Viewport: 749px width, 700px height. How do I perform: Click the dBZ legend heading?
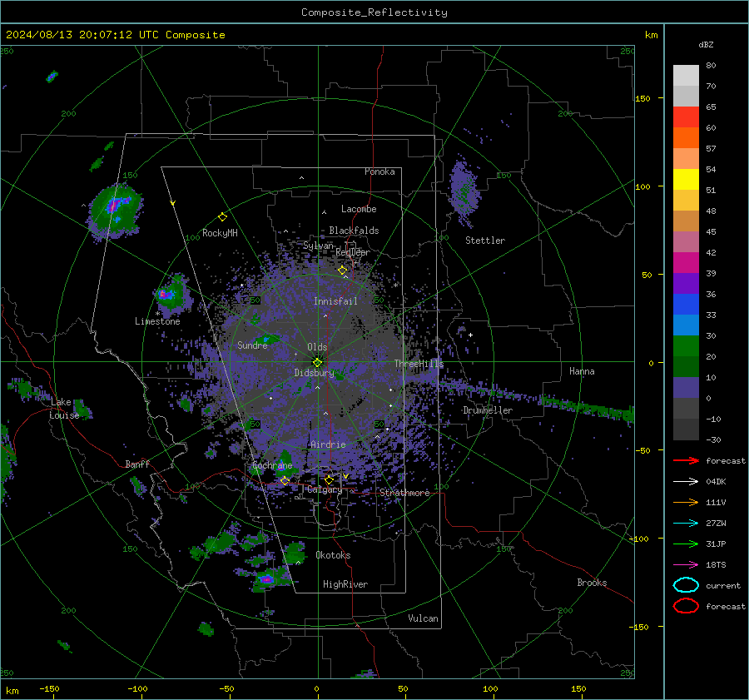click(x=706, y=44)
